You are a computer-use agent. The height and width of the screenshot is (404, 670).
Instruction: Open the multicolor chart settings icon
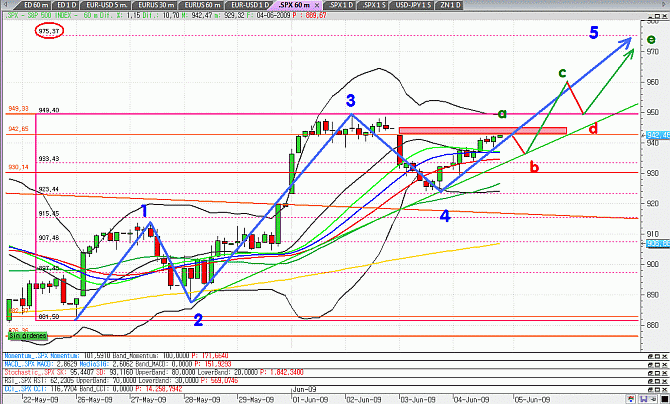tap(631, 399)
